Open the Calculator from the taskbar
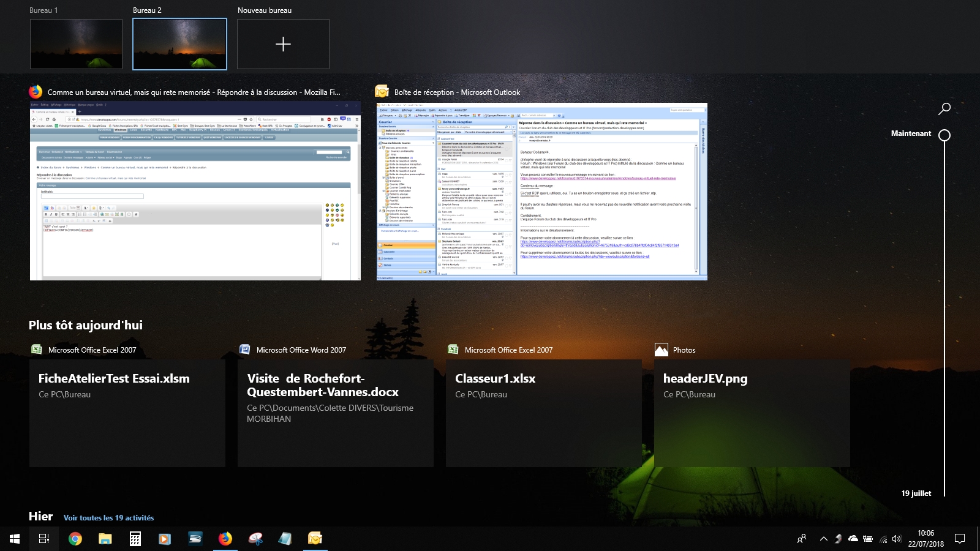The image size is (980, 551). [135, 539]
